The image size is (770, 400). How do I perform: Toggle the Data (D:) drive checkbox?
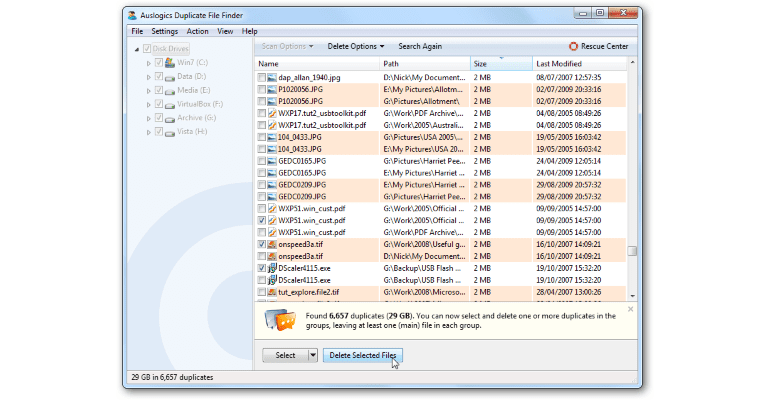click(159, 76)
